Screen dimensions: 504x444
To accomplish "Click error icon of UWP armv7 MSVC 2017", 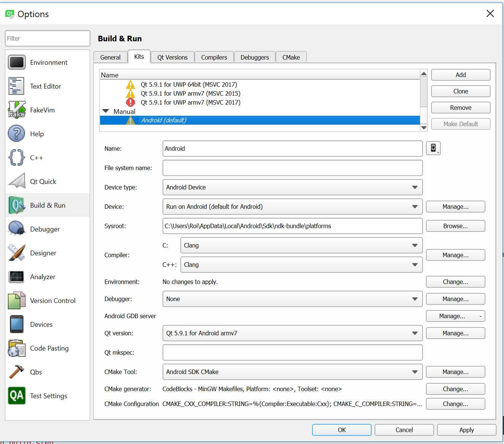I will coord(131,102).
